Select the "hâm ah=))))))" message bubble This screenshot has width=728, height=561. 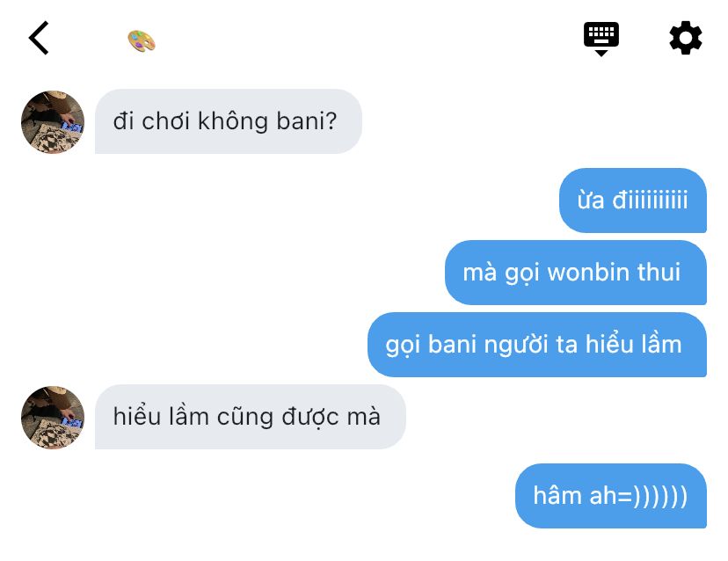coord(610,496)
